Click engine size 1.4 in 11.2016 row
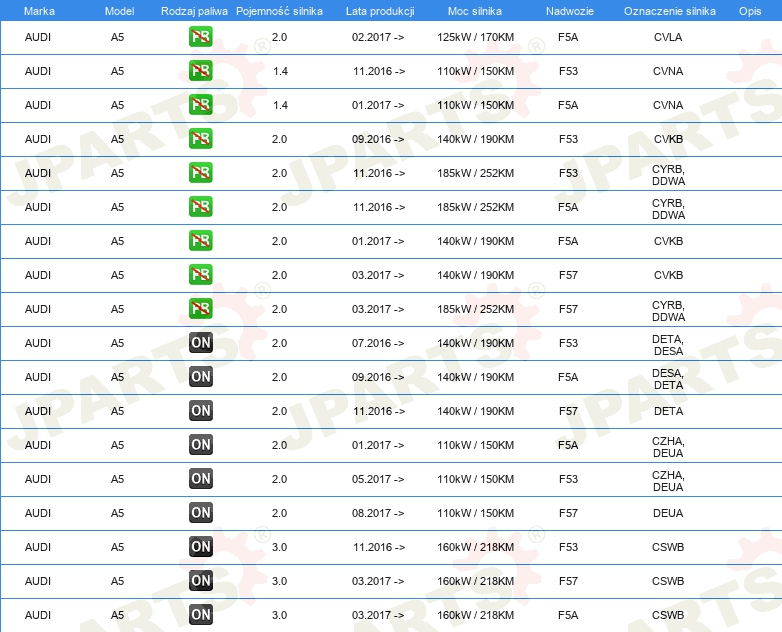Image resolution: width=782 pixels, height=632 pixels. (x=280, y=71)
